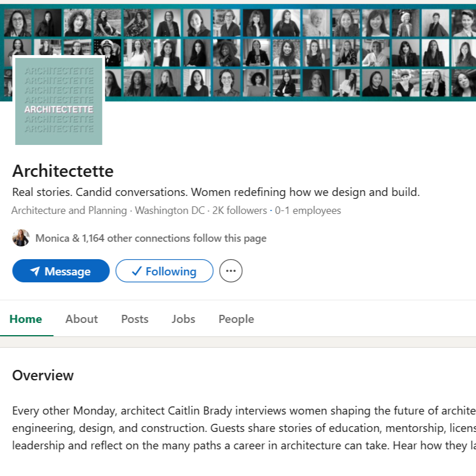
Task: Click Monica & 1,164 other connections link
Action: click(151, 238)
